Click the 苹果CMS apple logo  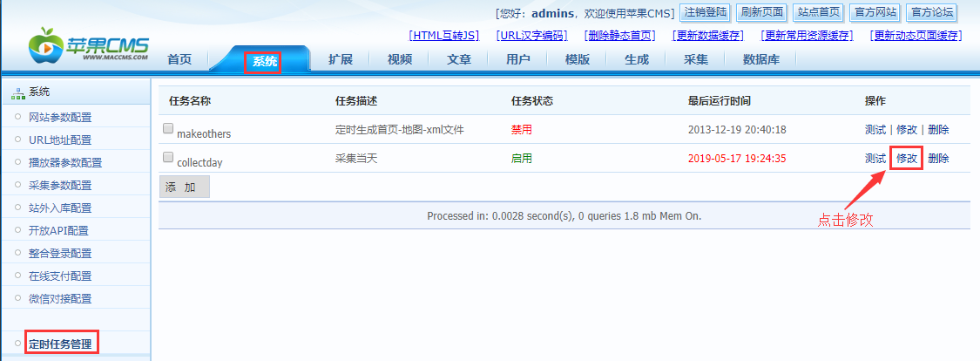click(x=47, y=45)
